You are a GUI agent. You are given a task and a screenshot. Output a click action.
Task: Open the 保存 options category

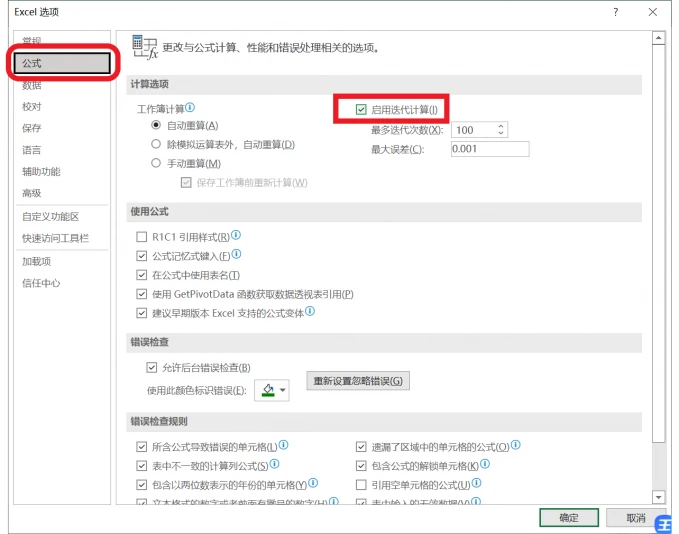[32, 128]
